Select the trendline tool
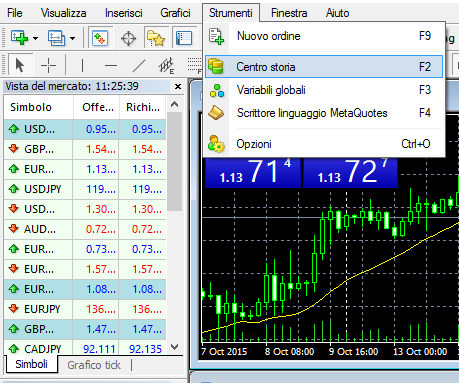Image resolution: width=459 pixels, height=383 pixels. 139,65
